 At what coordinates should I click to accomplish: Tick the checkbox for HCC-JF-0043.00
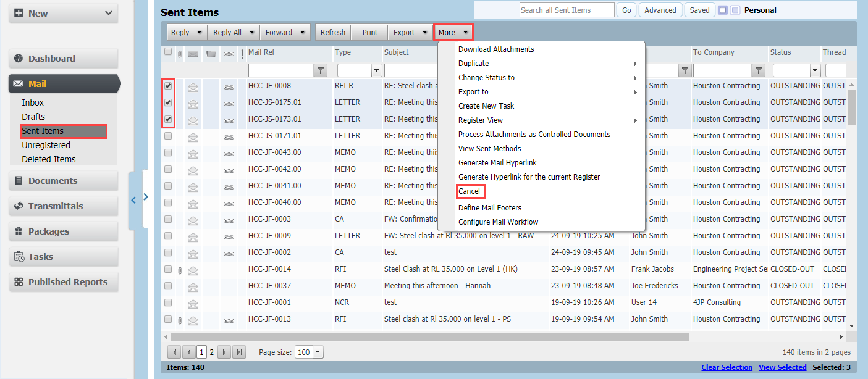(x=168, y=152)
